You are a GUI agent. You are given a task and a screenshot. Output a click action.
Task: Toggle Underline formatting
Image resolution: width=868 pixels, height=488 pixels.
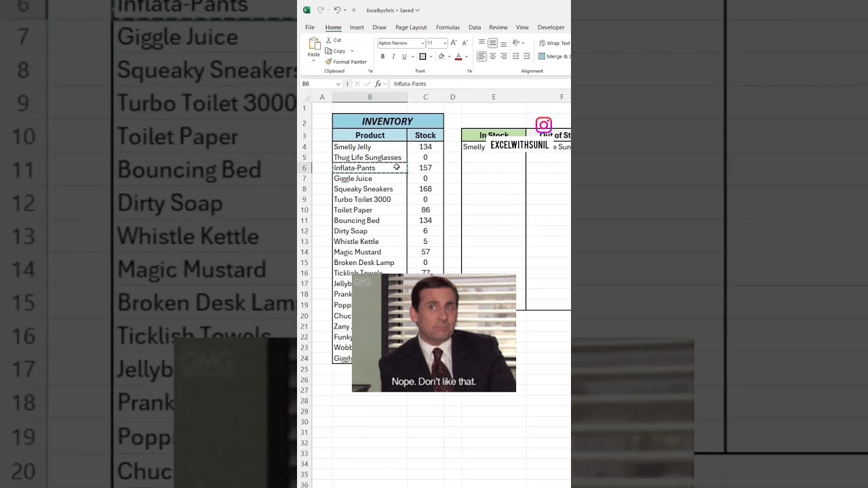[404, 56]
